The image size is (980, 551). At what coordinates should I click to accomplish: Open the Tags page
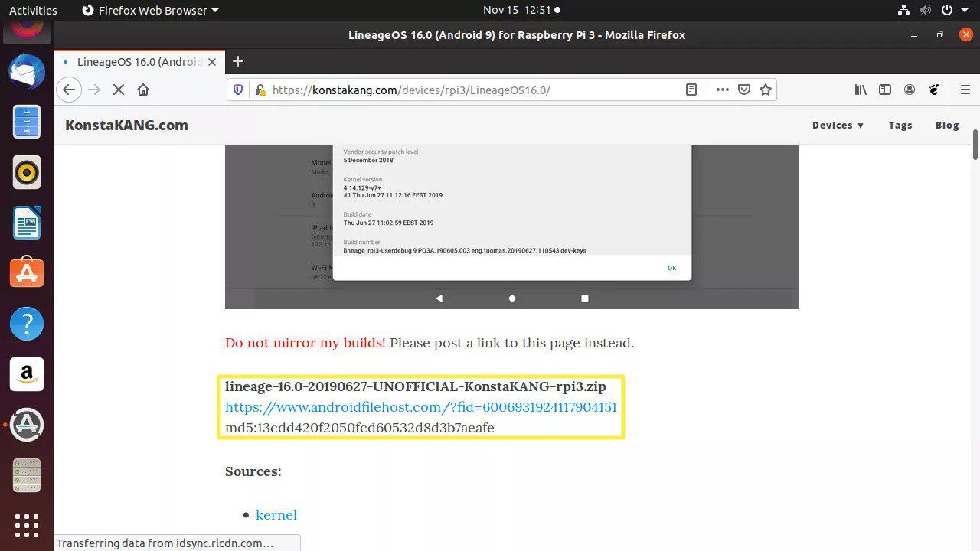[x=900, y=125]
